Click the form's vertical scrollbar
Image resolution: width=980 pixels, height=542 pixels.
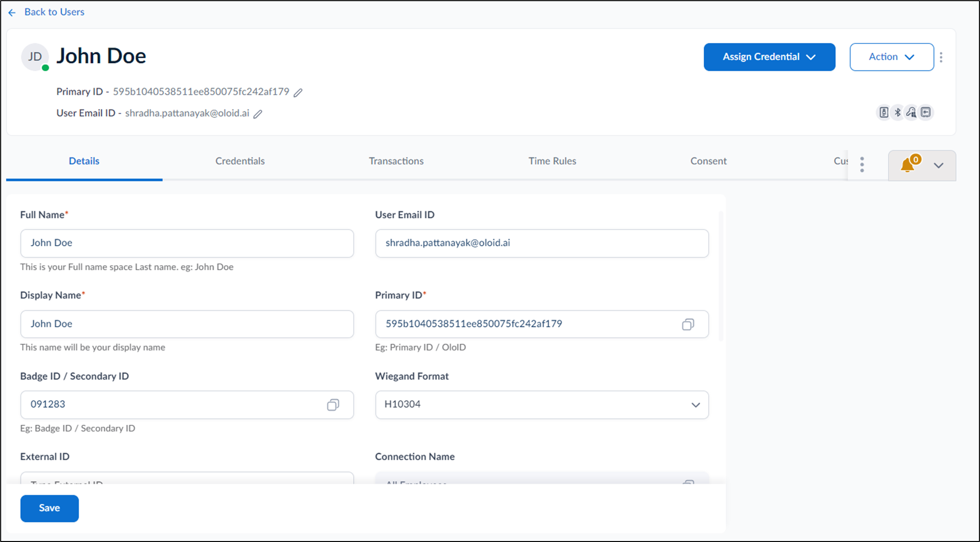pyautogui.click(x=721, y=276)
